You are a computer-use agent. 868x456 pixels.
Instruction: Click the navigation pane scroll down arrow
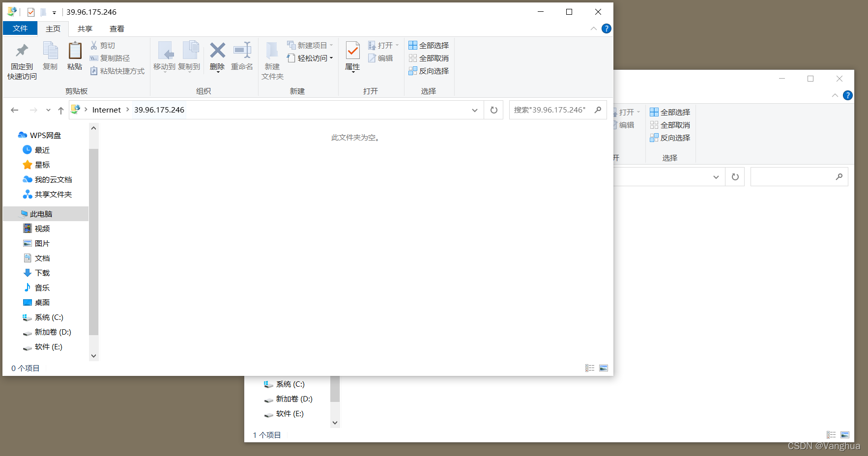click(x=93, y=356)
